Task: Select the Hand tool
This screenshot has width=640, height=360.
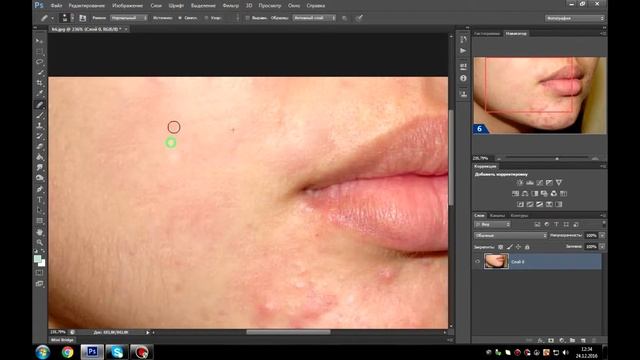Action: coord(39,232)
